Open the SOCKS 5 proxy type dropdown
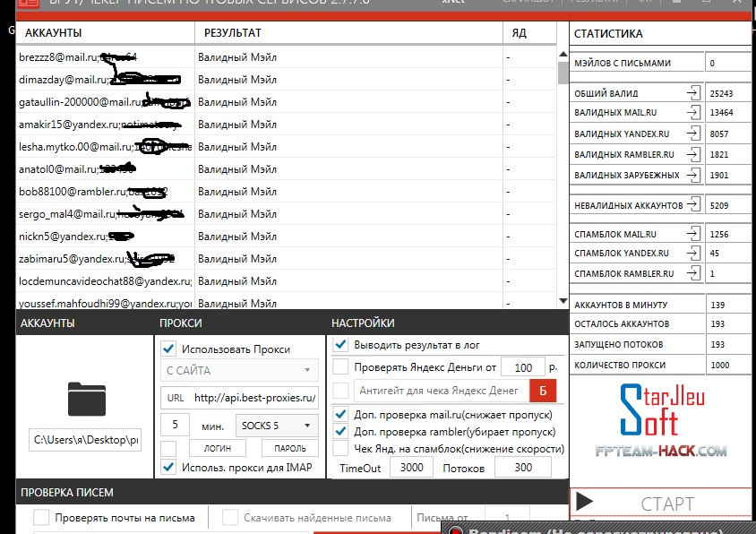 click(x=277, y=426)
